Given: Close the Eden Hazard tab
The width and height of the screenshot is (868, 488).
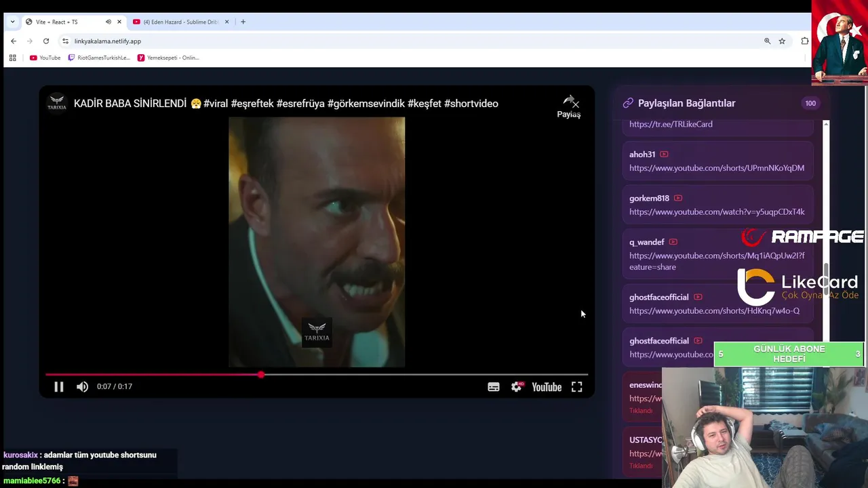Looking at the screenshot, I should click(x=226, y=22).
